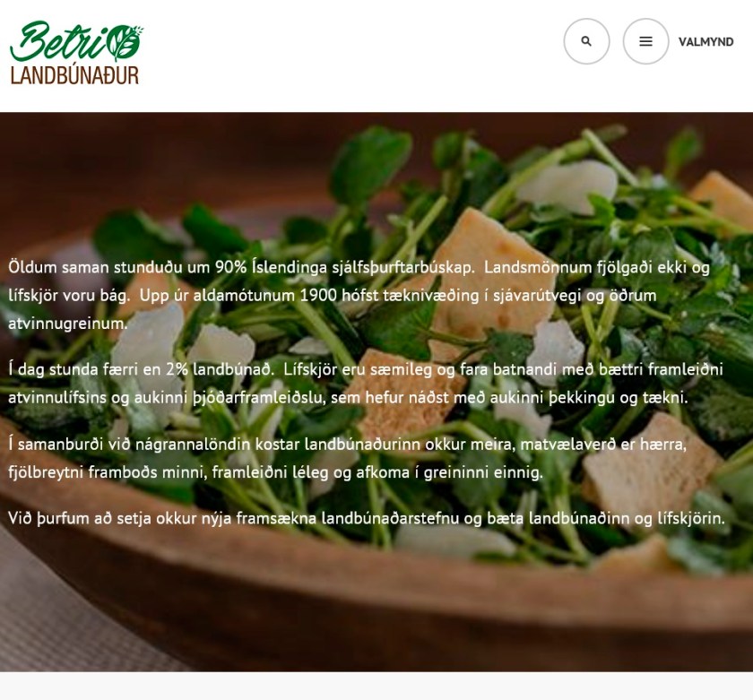Image resolution: width=753 pixels, height=700 pixels.
Task: Click the paragraph starting 'Öldum saman stunduðu'
Action: [359, 295]
